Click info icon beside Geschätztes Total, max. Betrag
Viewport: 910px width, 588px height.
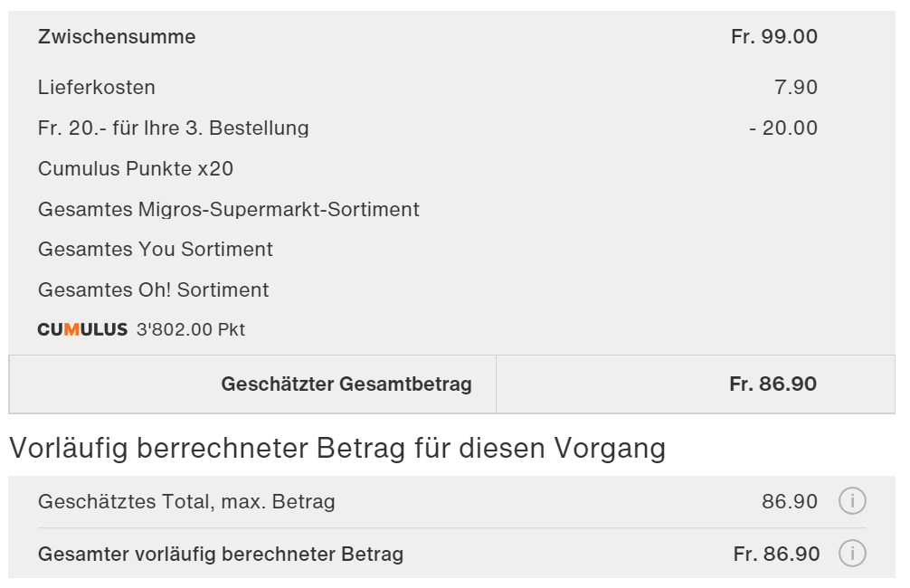(x=852, y=501)
